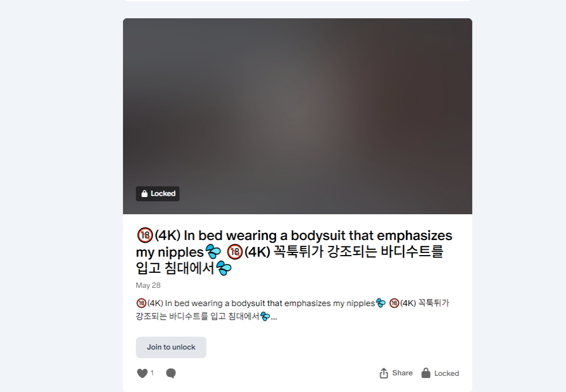Click the Locked badge text on thumbnail
This screenshot has height=392, width=566.
pos(163,194)
